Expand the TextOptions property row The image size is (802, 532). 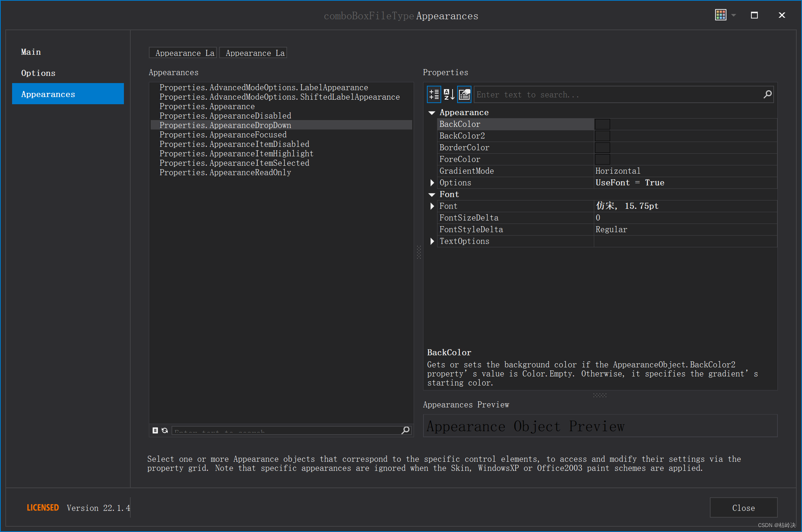432,241
